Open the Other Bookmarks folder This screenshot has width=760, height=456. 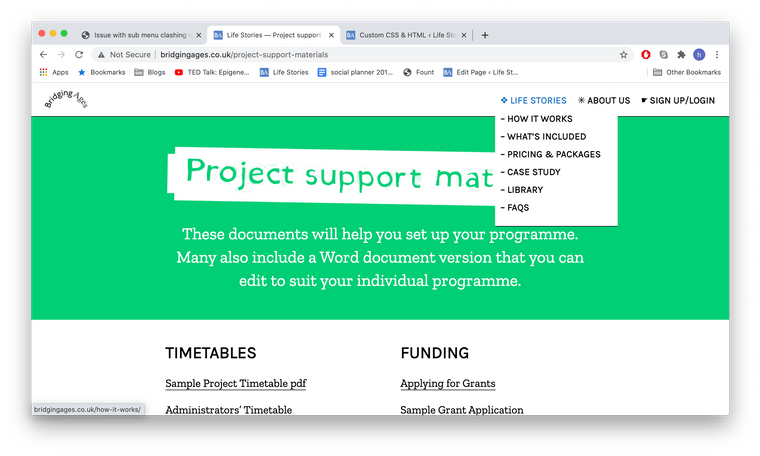tap(686, 72)
